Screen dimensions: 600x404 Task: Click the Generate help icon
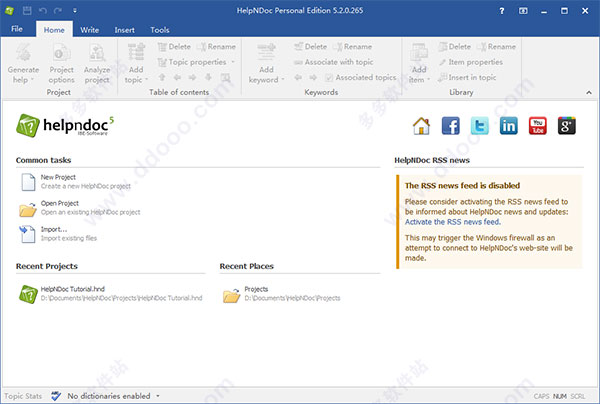coord(23,52)
